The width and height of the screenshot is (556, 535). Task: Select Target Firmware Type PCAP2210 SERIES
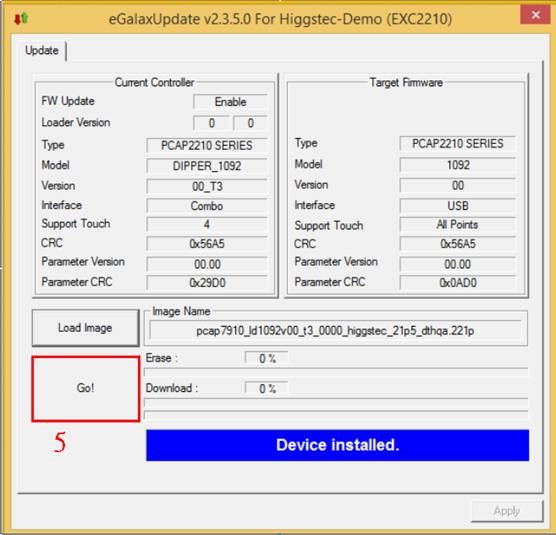point(457,144)
